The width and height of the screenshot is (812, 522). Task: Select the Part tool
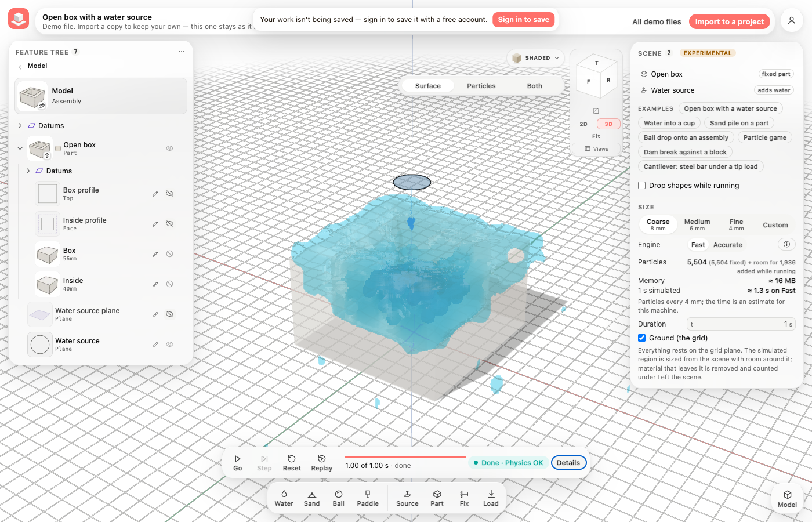coord(437,498)
